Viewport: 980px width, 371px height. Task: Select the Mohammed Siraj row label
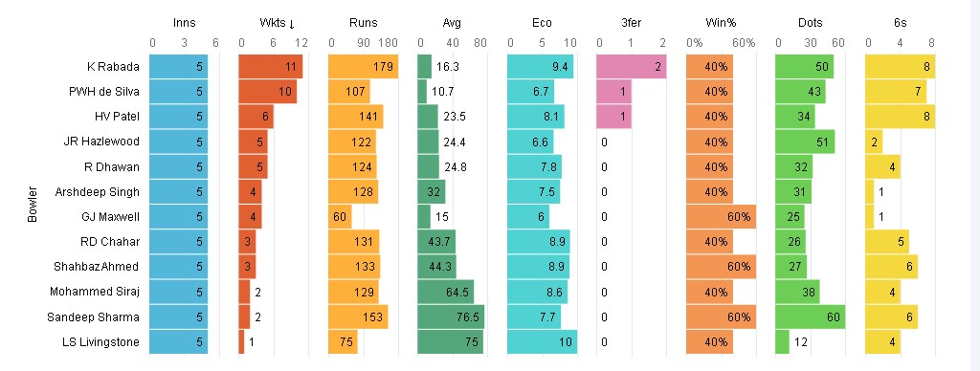tap(95, 292)
